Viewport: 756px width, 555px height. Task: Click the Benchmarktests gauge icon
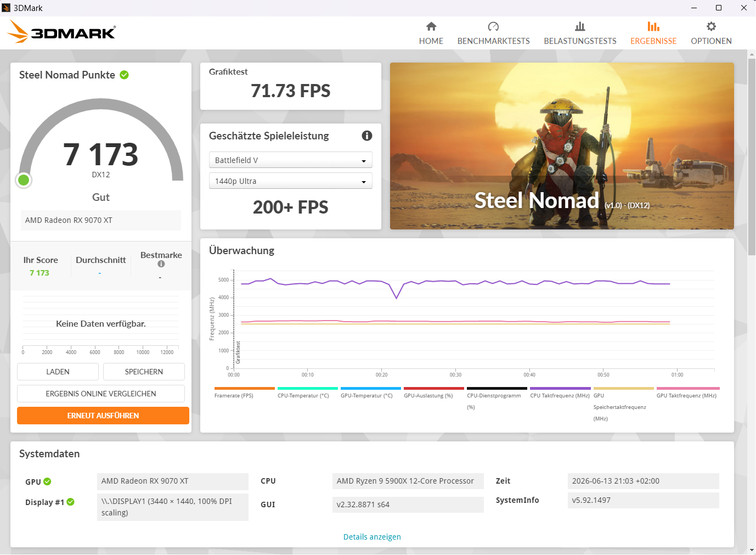[493, 26]
